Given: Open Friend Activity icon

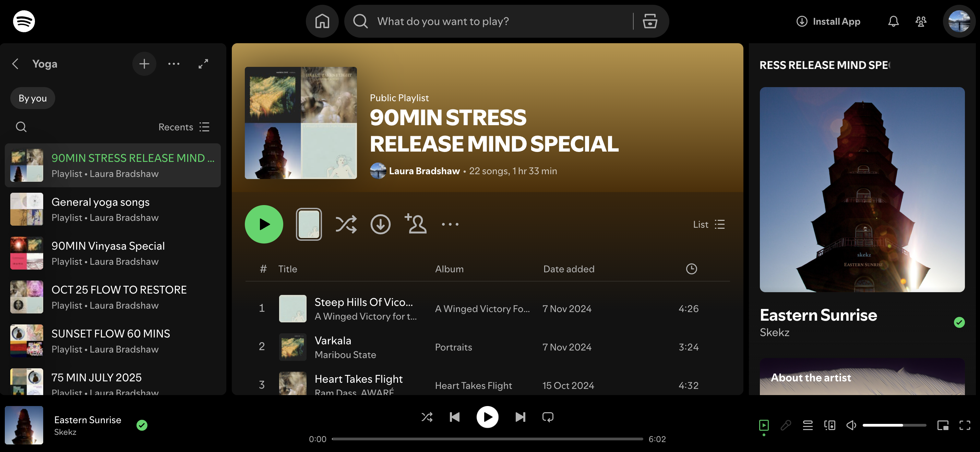Looking at the screenshot, I should point(921,21).
